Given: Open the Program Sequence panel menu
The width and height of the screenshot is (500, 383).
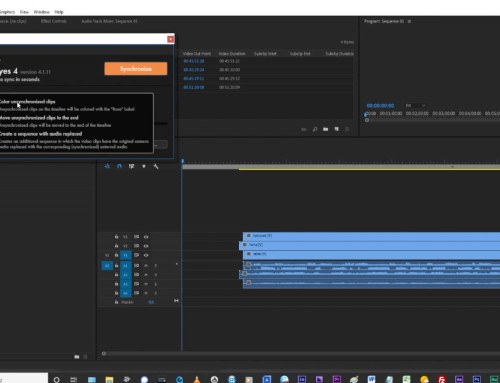Looking at the screenshot, I should pos(409,21).
